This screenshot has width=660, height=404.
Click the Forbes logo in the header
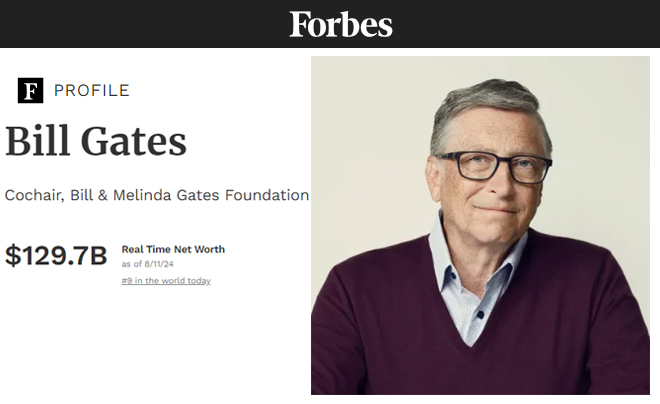coord(341,24)
